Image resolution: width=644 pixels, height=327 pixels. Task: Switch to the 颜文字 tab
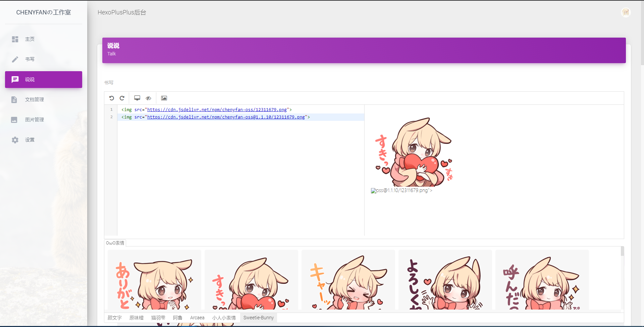(x=114, y=318)
